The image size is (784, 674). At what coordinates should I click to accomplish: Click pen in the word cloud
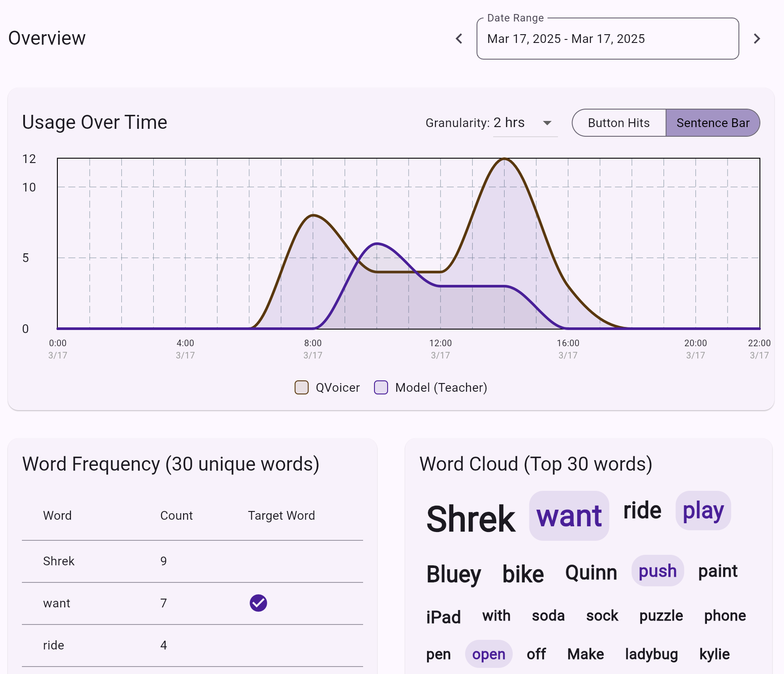click(x=438, y=654)
